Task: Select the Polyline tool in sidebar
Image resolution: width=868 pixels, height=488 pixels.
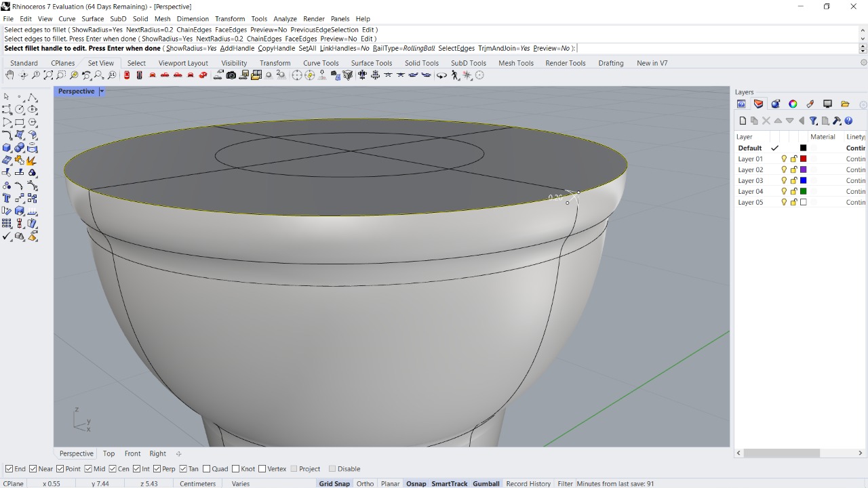Action: point(32,97)
